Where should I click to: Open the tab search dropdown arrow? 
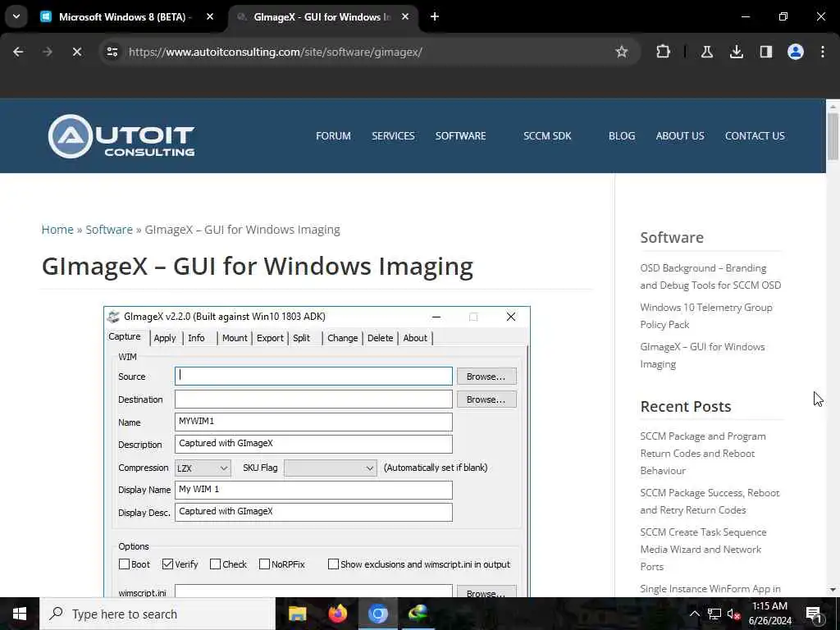coord(16,16)
